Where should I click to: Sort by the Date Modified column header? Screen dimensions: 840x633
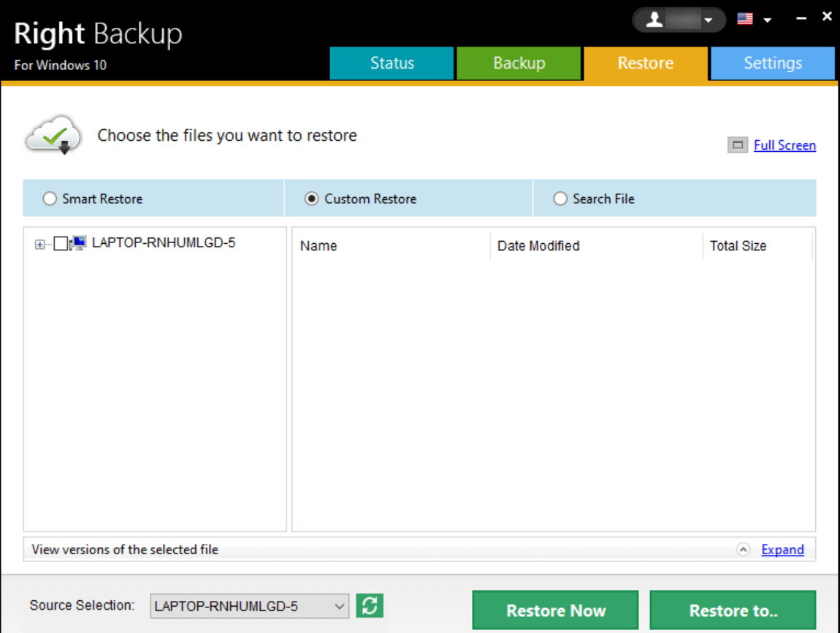pyautogui.click(x=538, y=246)
